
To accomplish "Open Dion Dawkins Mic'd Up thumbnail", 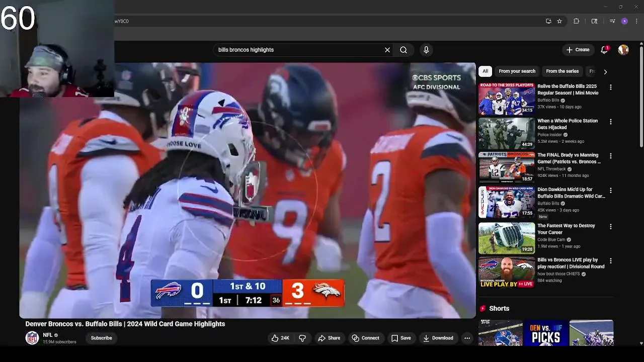I will 507,202.
